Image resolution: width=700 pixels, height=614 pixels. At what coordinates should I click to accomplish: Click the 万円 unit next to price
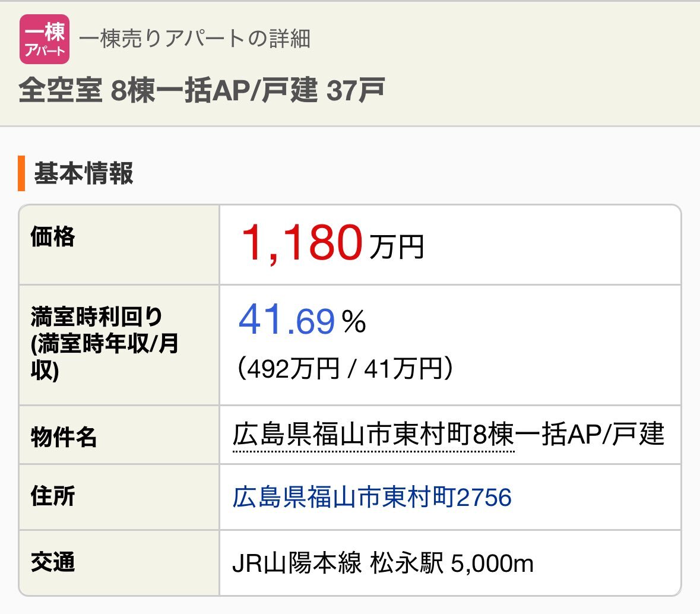click(x=397, y=247)
